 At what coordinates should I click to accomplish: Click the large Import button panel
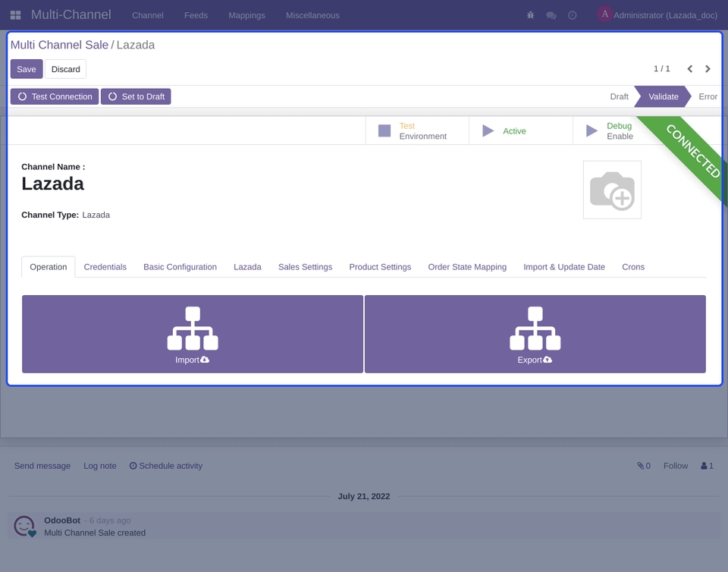(x=193, y=334)
